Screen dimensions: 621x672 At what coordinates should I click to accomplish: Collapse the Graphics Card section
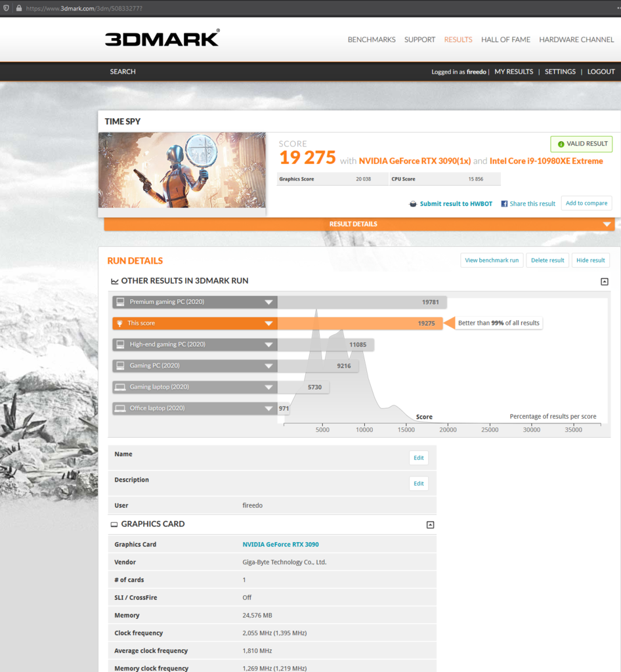(x=430, y=524)
